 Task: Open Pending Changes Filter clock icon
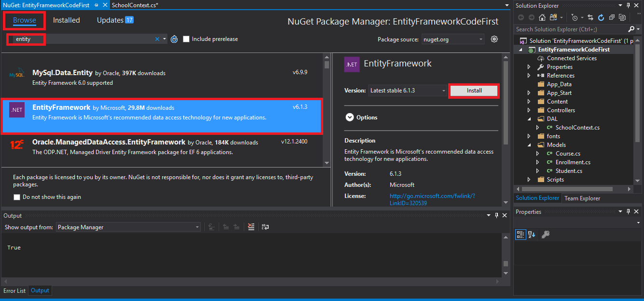point(575,17)
